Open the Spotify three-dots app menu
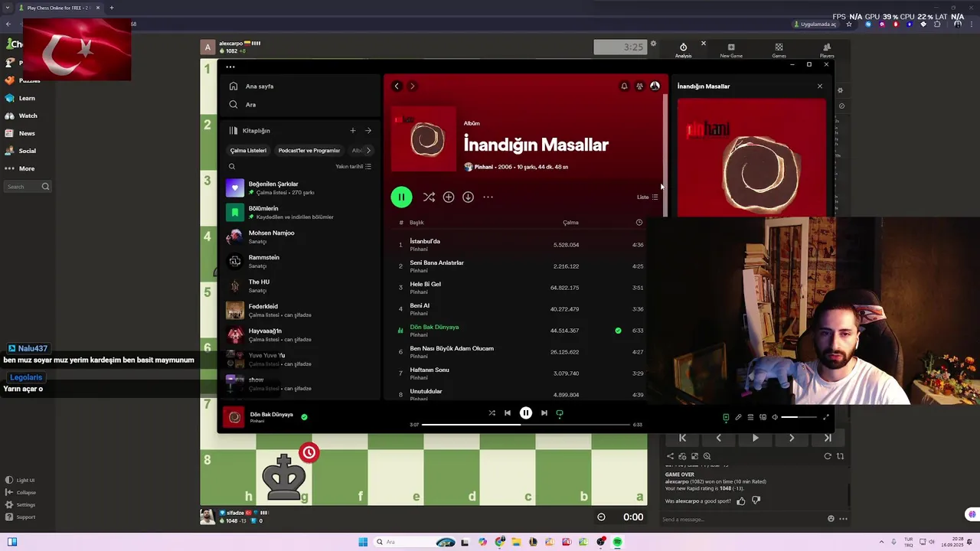 pos(230,67)
